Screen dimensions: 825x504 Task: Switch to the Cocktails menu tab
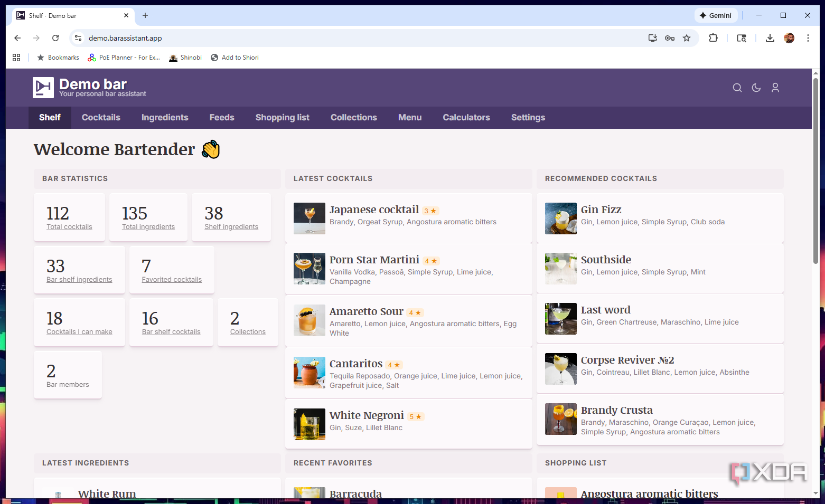101,118
